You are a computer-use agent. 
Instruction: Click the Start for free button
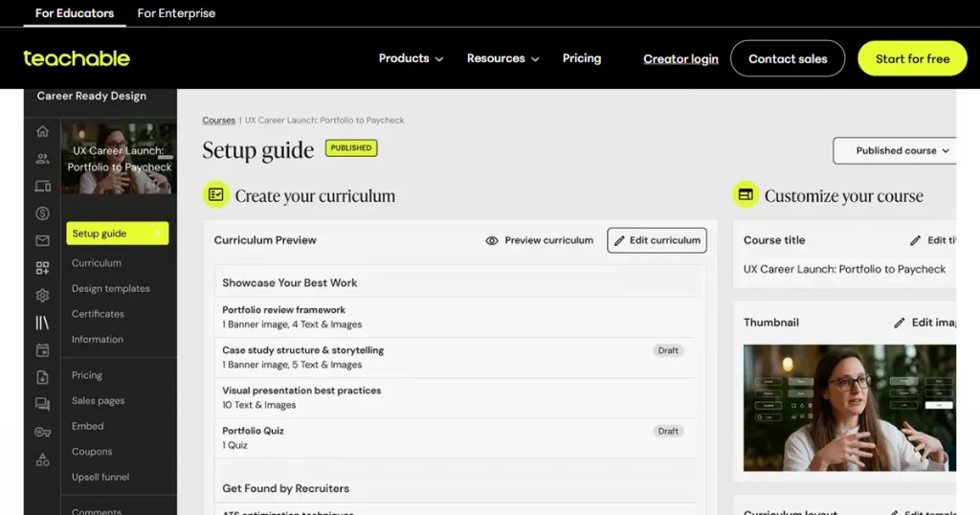click(x=912, y=58)
